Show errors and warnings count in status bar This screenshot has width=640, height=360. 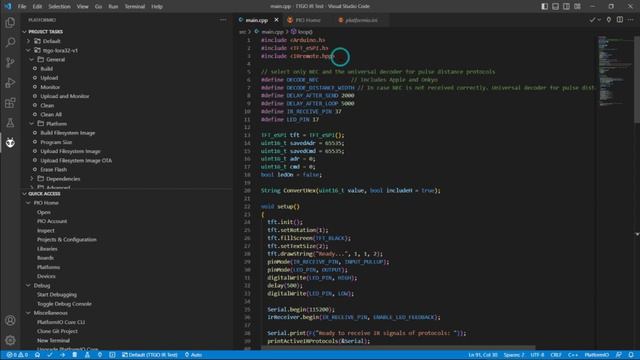point(17,355)
